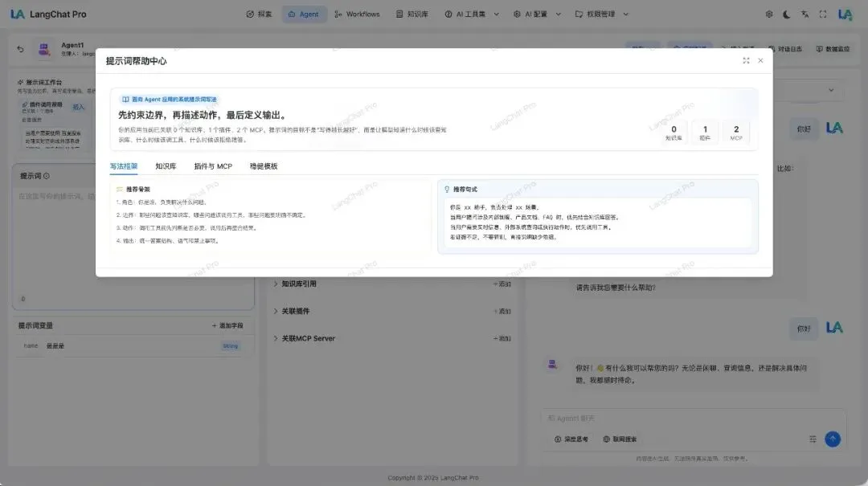Click the 插件 count card showing 1

(705, 133)
